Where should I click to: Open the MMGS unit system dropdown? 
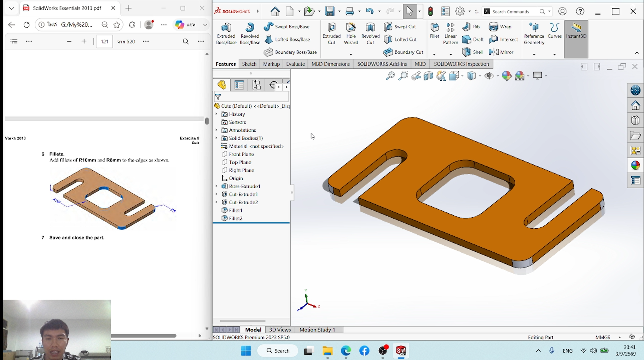click(620, 337)
